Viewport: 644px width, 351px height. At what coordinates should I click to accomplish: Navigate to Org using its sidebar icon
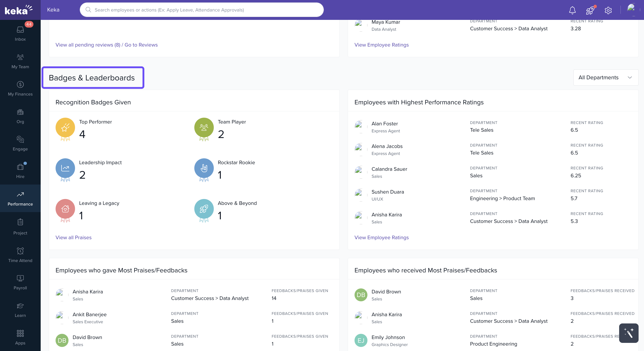[20, 112]
